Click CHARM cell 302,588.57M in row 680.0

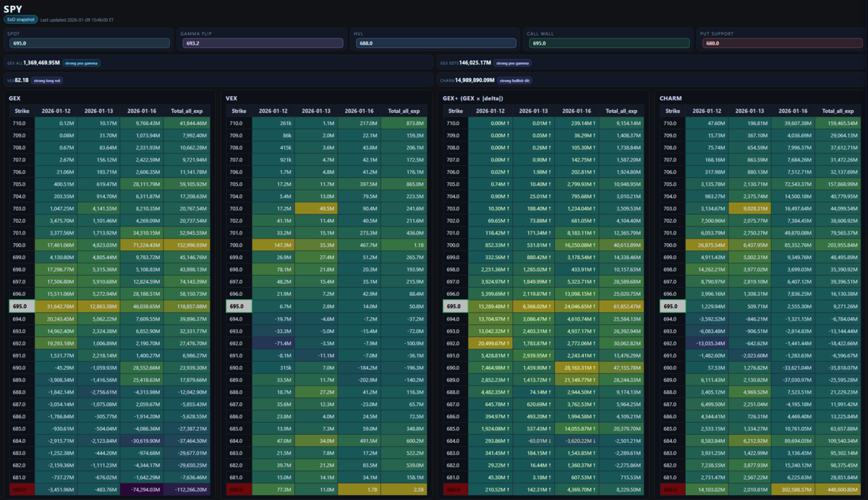792,491
